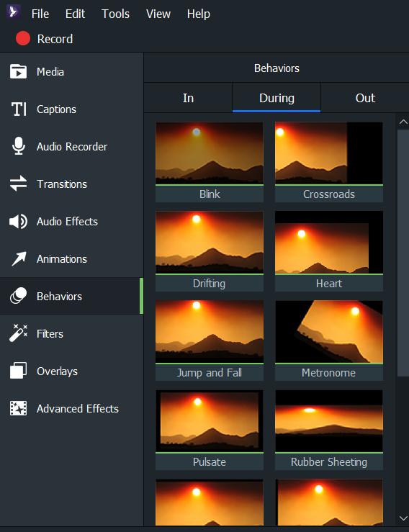Select the Pulsate behavior thumbnail
Viewport: 409px width, 532px height.
[210, 421]
